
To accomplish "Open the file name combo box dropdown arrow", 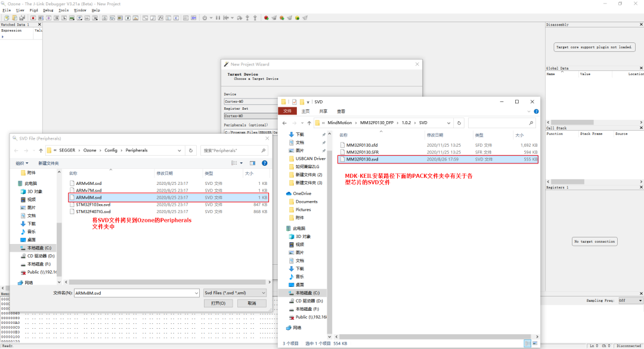I will click(196, 293).
